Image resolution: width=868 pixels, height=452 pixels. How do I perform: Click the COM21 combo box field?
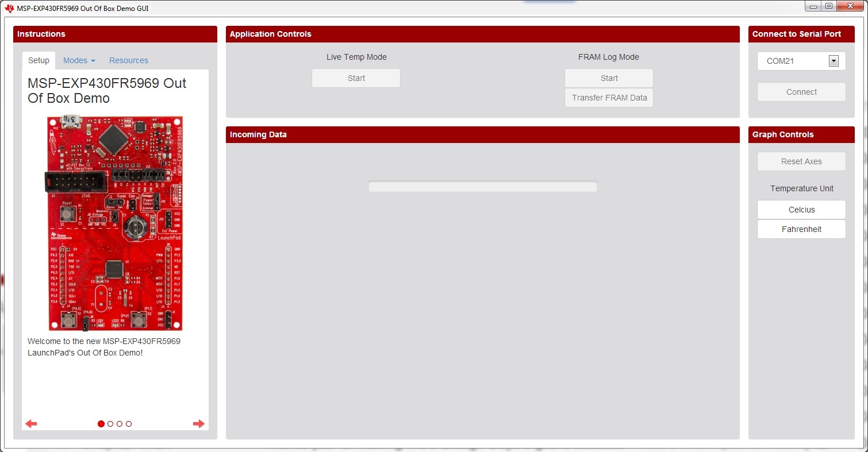click(801, 61)
